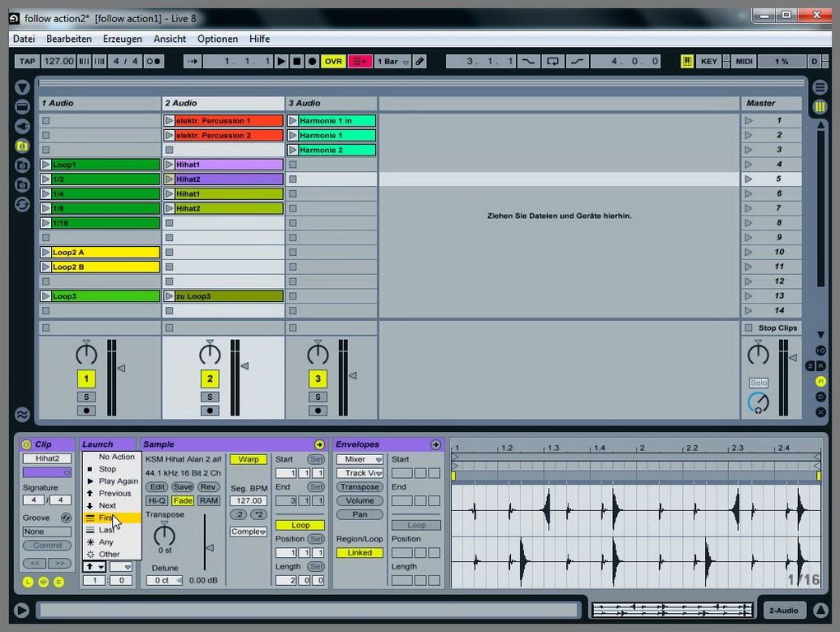
Task: Click the Hot-Swap Groove icon
Action: [66, 518]
